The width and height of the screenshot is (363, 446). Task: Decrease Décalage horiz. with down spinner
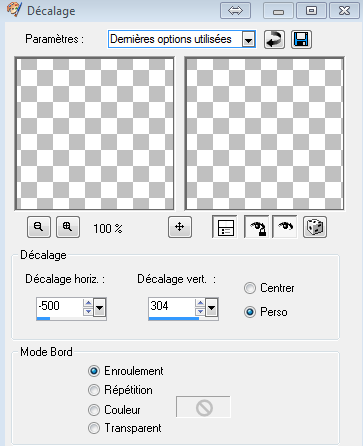point(88,312)
